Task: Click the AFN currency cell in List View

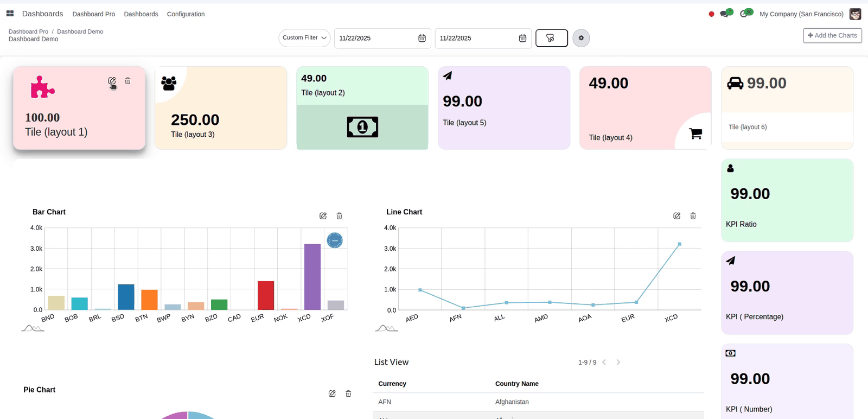Action: (385, 402)
